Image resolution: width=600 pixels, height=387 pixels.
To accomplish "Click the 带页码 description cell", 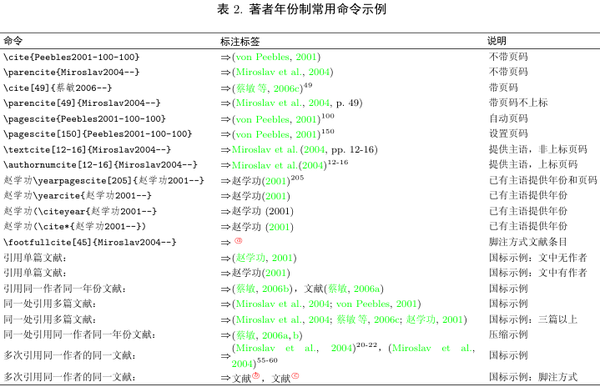I will tap(503, 87).
